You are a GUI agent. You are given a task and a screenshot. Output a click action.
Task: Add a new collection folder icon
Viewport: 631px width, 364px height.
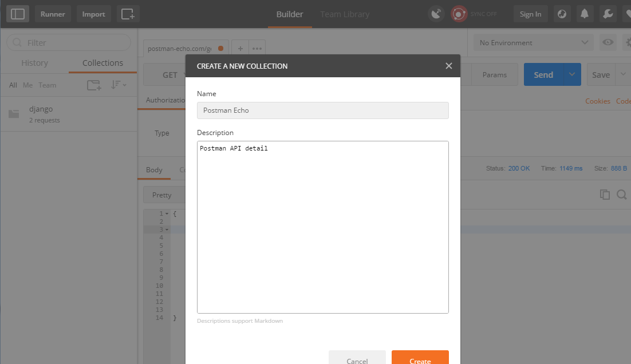(x=94, y=85)
